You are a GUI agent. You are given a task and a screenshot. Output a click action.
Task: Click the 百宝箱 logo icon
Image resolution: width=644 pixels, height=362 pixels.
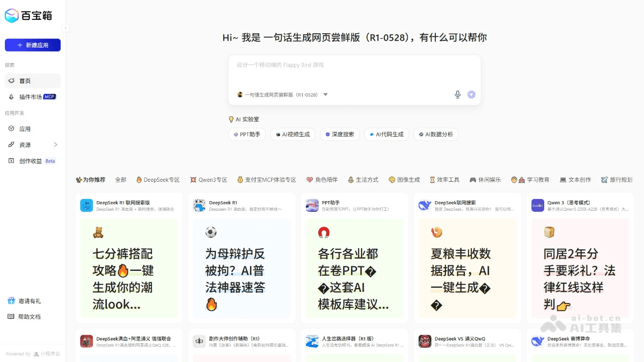click(x=12, y=15)
